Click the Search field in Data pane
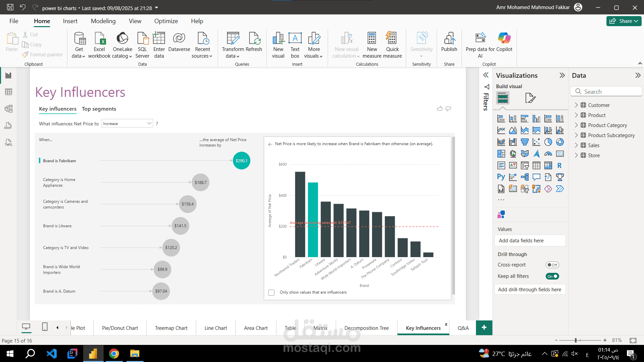 [606, 92]
